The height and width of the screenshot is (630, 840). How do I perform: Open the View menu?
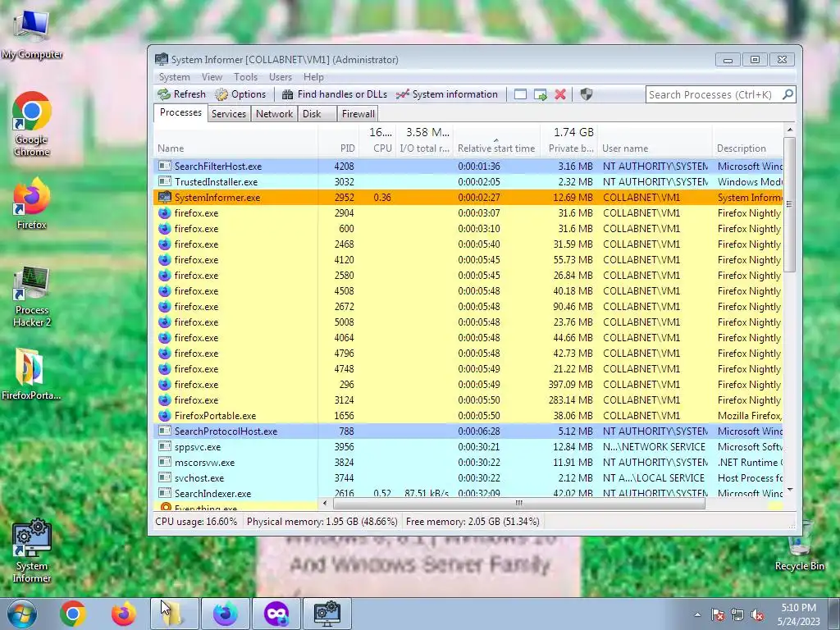click(212, 77)
